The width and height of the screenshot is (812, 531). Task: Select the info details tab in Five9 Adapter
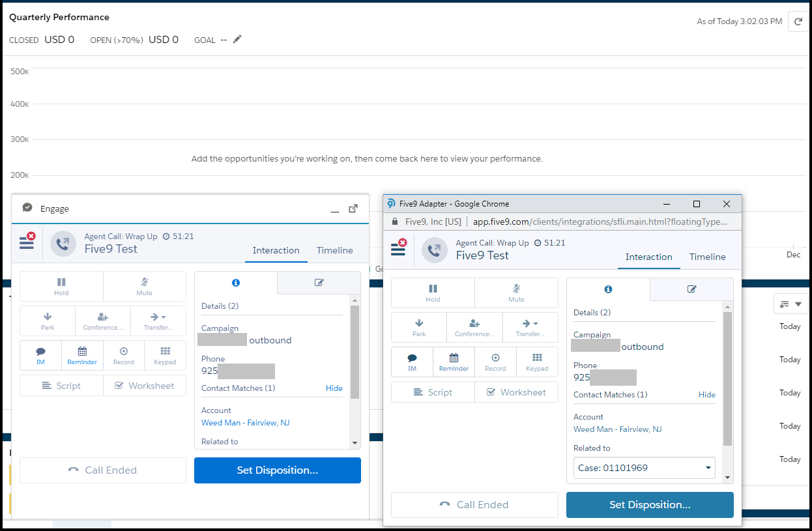pyautogui.click(x=608, y=289)
